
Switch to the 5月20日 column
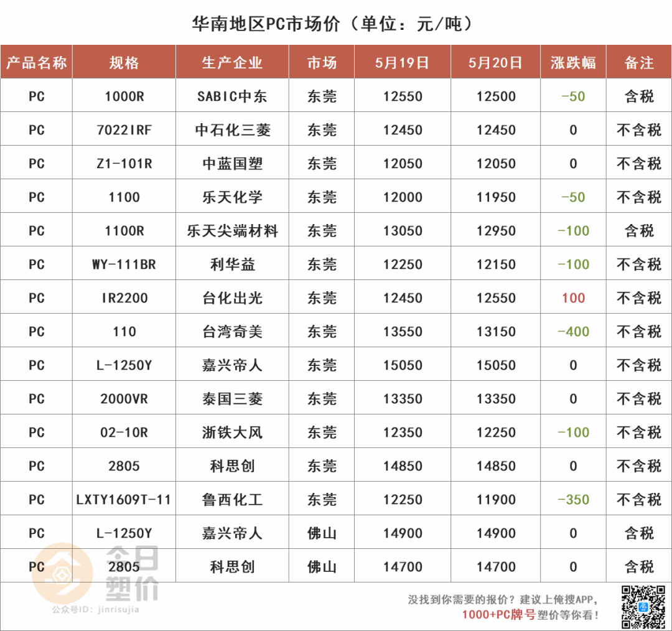pos(495,62)
